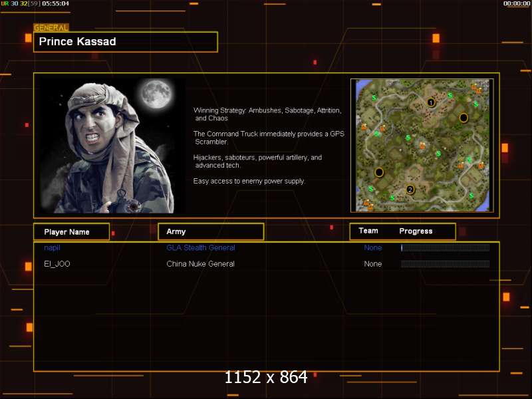
Task: Click 'Hijackers, saboteurs, powerful artillery' text
Action: tap(257, 161)
